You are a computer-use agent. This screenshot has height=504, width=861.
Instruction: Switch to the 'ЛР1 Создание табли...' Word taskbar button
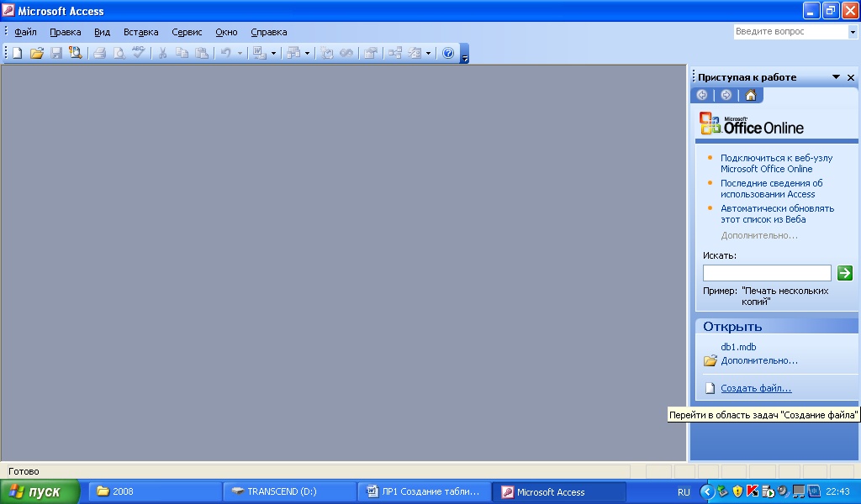[x=424, y=491]
